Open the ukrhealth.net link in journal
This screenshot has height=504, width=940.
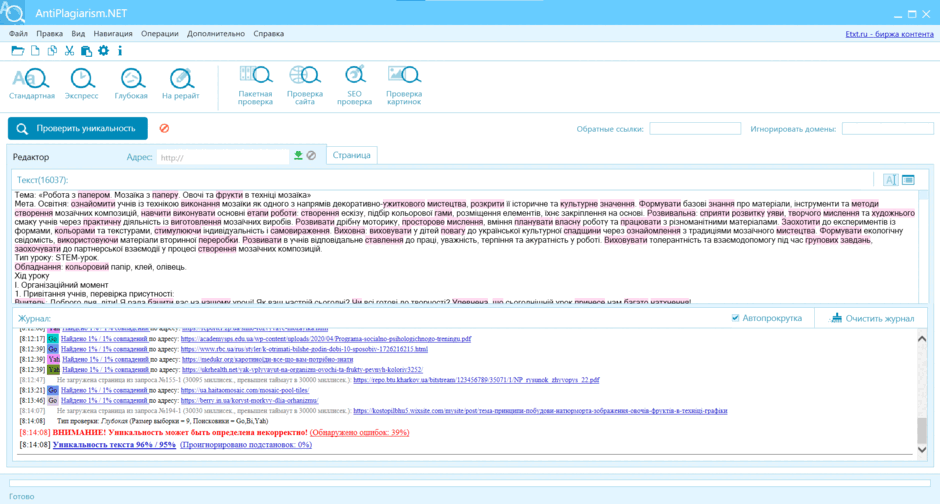pyautogui.click(x=302, y=370)
